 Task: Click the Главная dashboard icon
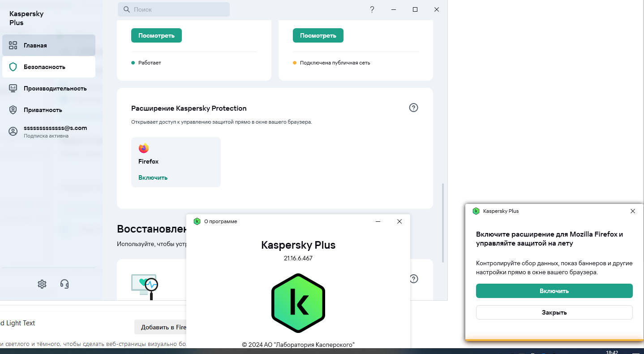click(13, 45)
